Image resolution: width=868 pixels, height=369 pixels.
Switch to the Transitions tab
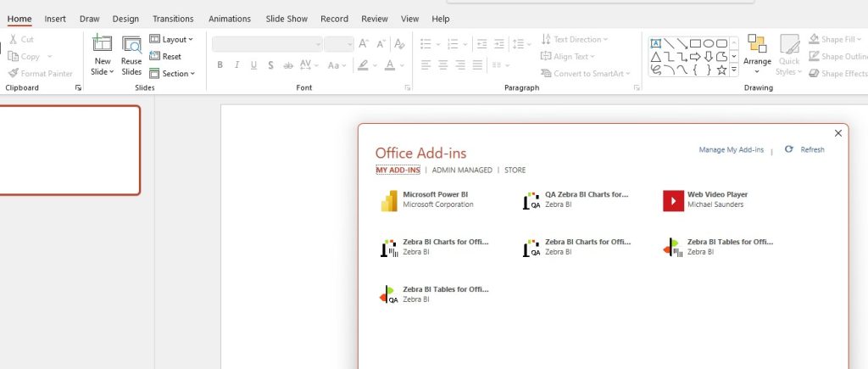tap(173, 19)
